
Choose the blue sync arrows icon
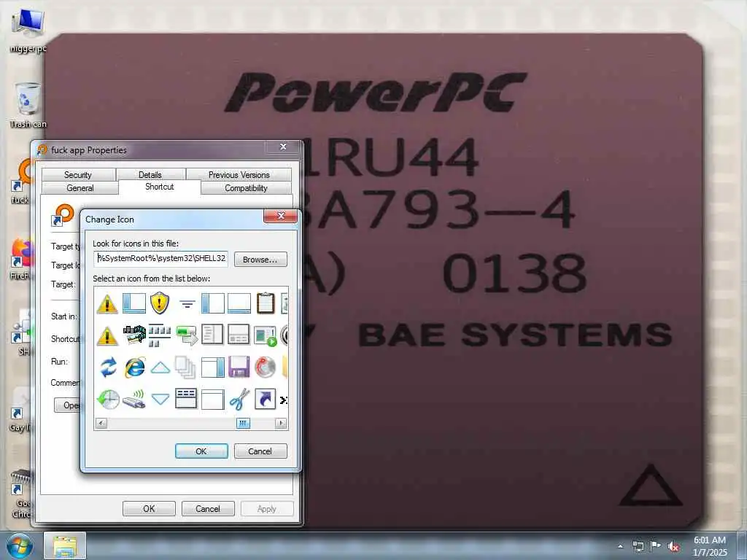pyautogui.click(x=108, y=367)
